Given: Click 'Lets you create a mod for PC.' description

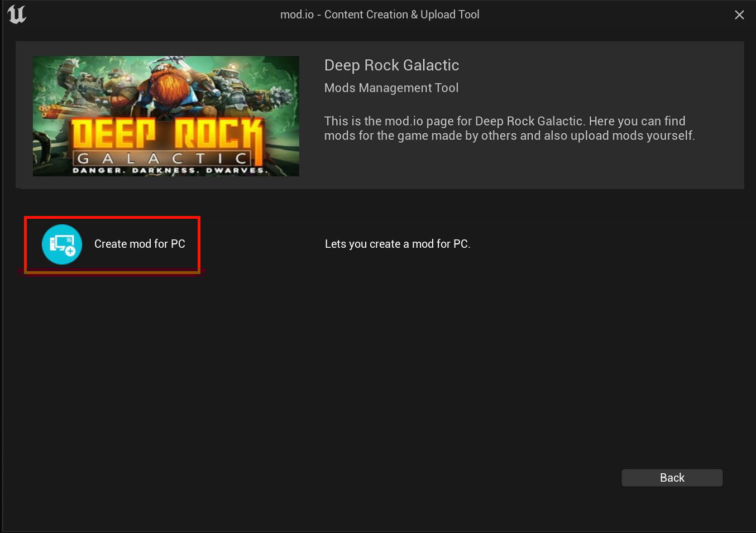Looking at the screenshot, I should click(x=398, y=244).
